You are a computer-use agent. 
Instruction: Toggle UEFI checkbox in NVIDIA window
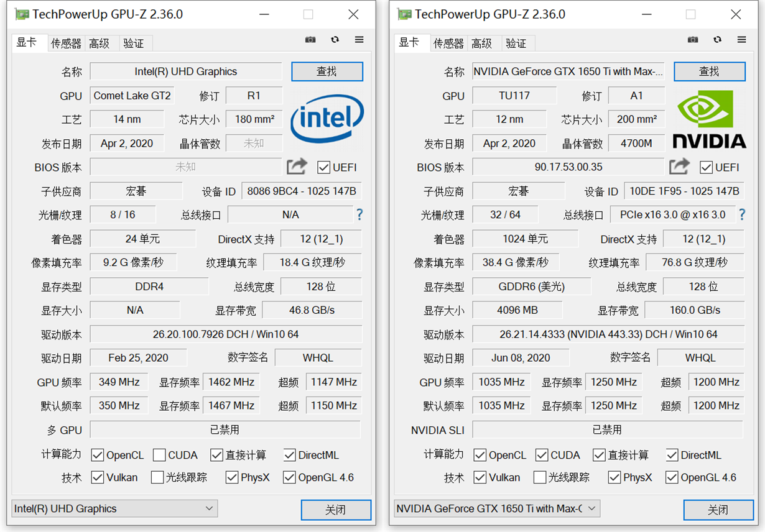tap(706, 167)
